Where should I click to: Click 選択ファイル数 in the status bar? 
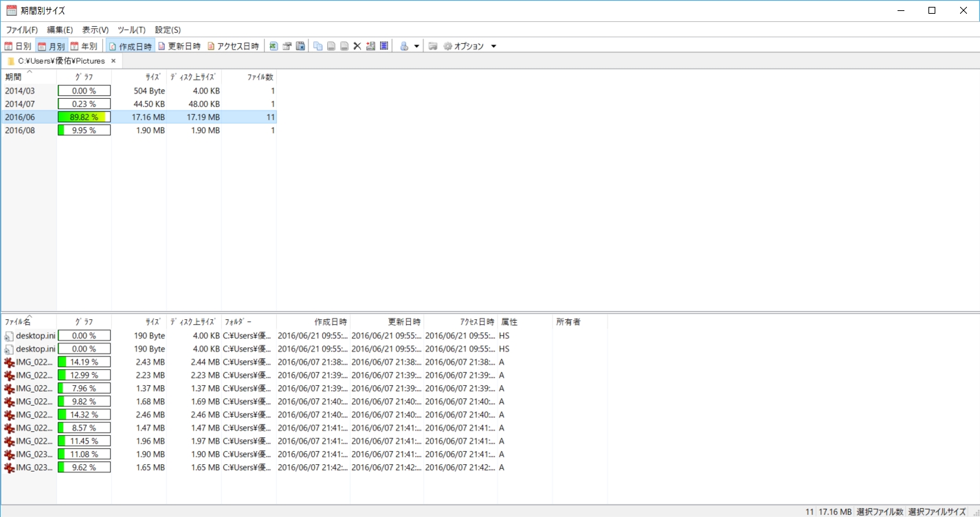pyautogui.click(x=880, y=512)
